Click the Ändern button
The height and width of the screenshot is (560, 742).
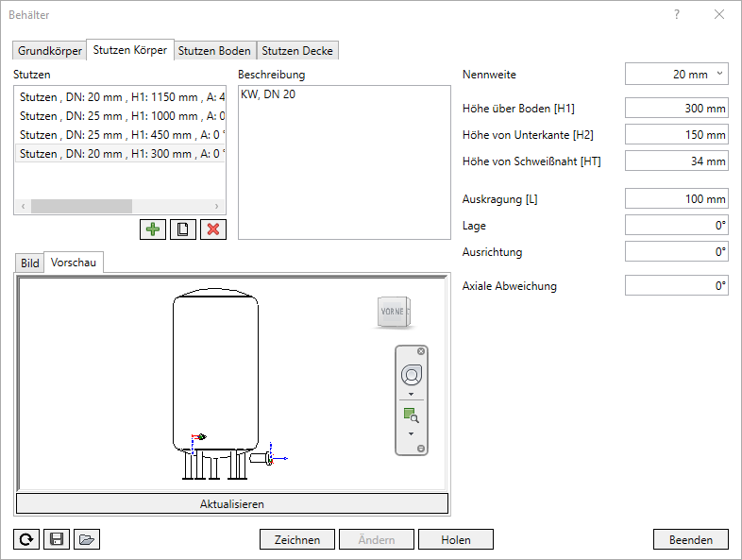tap(377, 539)
